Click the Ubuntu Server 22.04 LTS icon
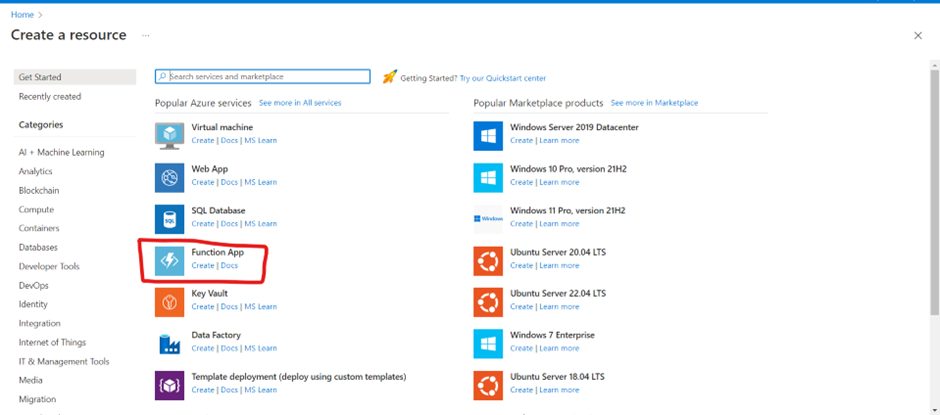The image size is (940, 415). 488,302
